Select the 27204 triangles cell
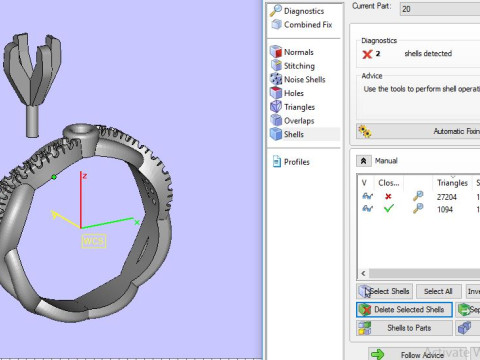 pyautogui.click(x=447, y=197)
